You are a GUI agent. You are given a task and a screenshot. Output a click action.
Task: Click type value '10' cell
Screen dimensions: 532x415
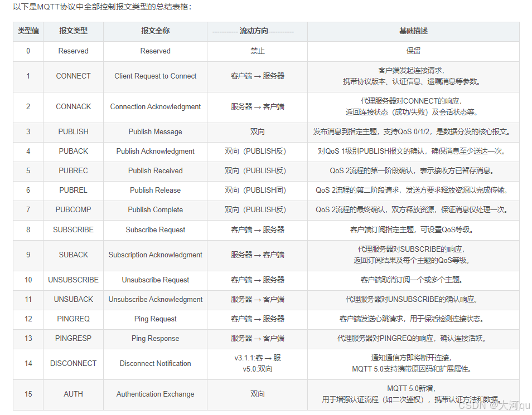(28, 280)
